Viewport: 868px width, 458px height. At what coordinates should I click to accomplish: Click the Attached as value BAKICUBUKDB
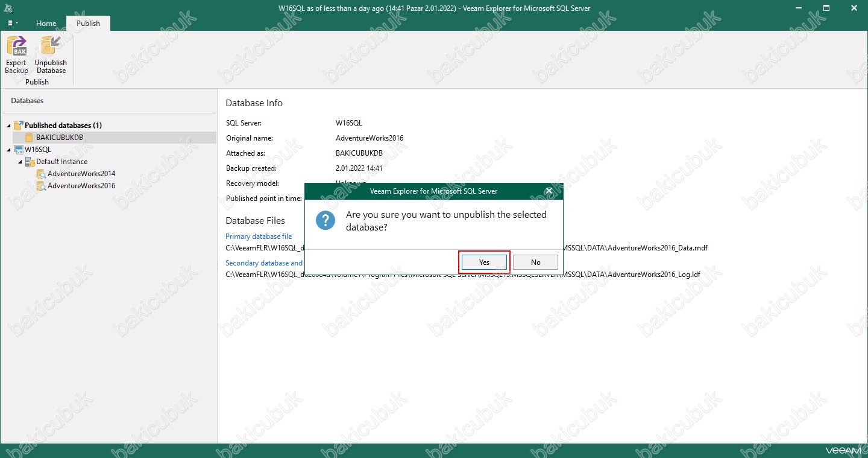coord(359,153)
